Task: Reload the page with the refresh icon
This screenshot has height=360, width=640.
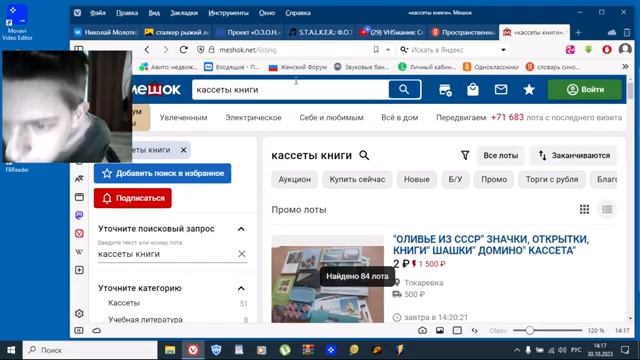Action: 184,50
